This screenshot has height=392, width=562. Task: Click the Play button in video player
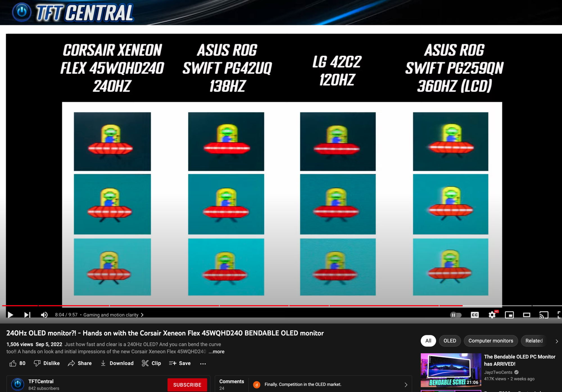10,315
